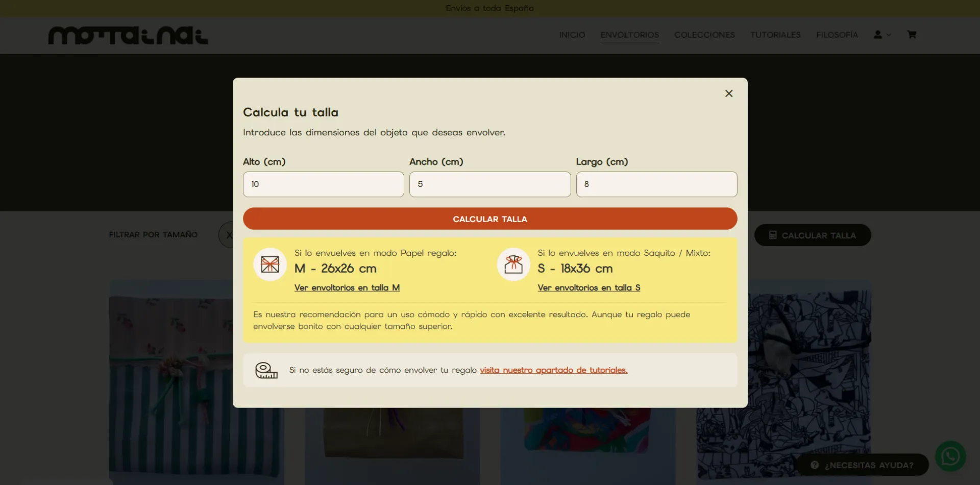The width and height of the screenshot is (980, 485).
Task: Click the orange CALCULAR TALLA button
Action: click(490, 219)
